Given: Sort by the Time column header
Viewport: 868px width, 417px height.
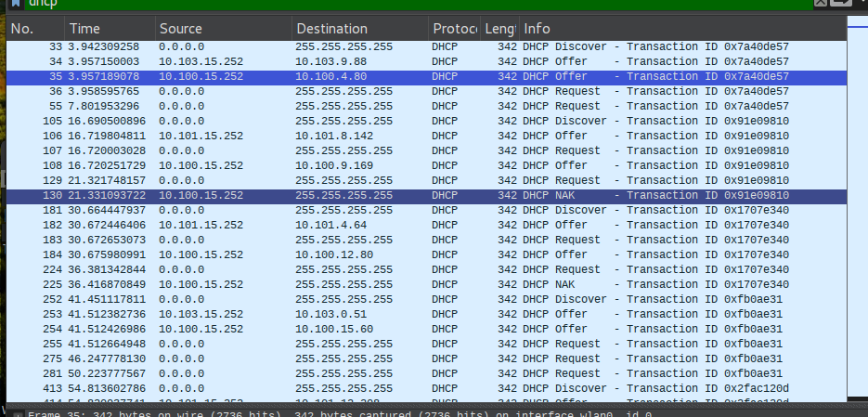Looking at the screenshot, I should [x=107, y=29].
